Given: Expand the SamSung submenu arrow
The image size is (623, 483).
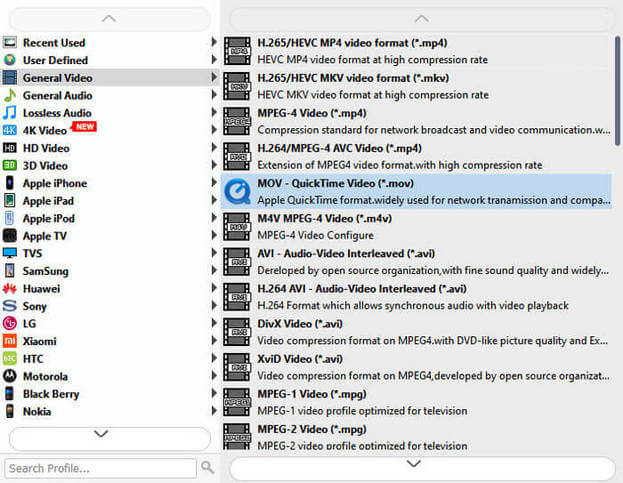Looking at the screenshot, I should tap(214, 270).
